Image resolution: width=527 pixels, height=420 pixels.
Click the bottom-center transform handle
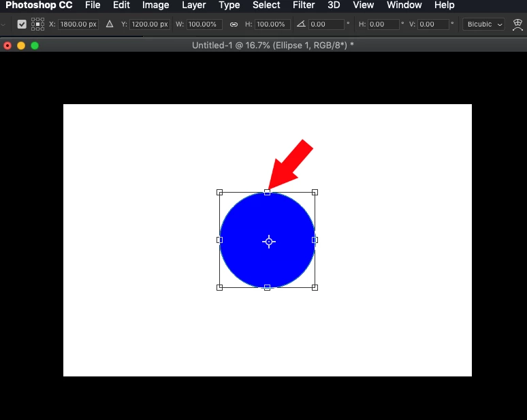pos(267,288)
